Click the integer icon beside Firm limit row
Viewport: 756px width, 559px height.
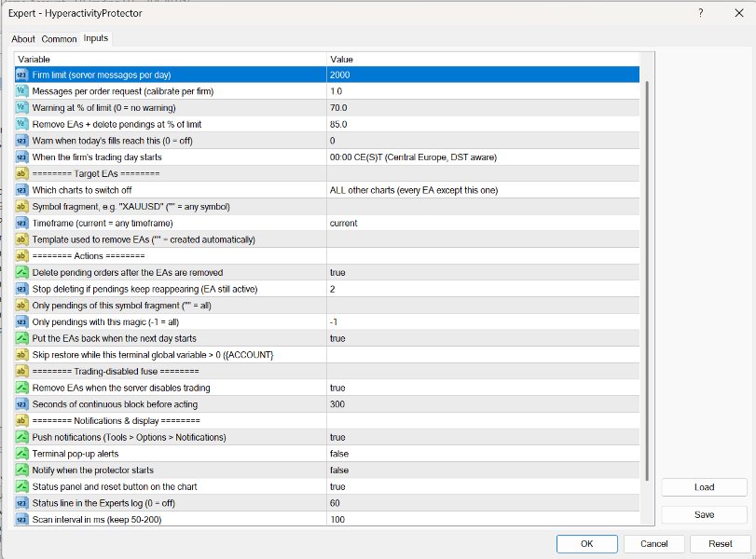21,75
